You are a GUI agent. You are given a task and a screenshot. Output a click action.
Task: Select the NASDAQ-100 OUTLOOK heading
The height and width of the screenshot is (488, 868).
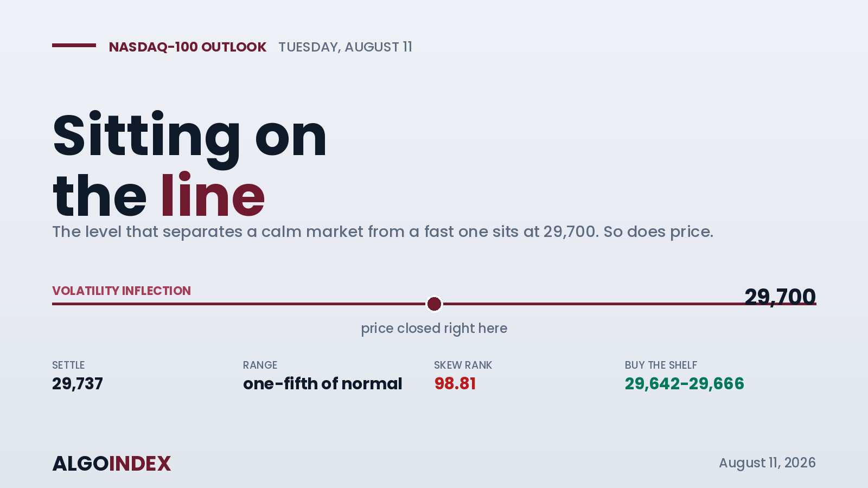(188, 47)
